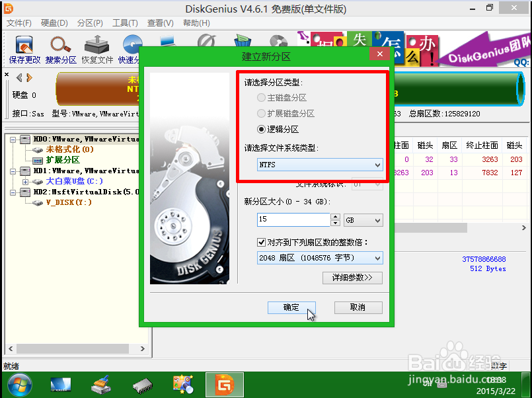Click the DiskGenius taskbar button

(224, 385)
